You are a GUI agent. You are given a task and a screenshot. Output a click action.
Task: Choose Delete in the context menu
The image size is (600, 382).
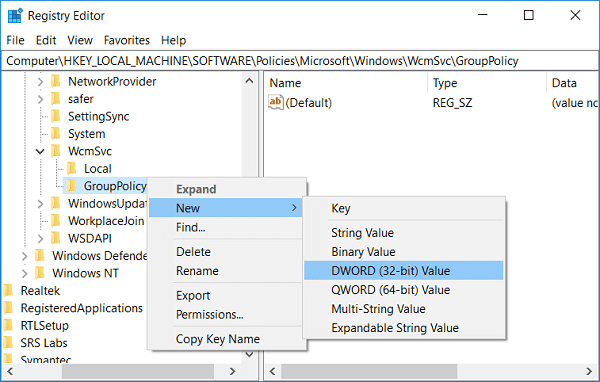click(x=227, y=252)
